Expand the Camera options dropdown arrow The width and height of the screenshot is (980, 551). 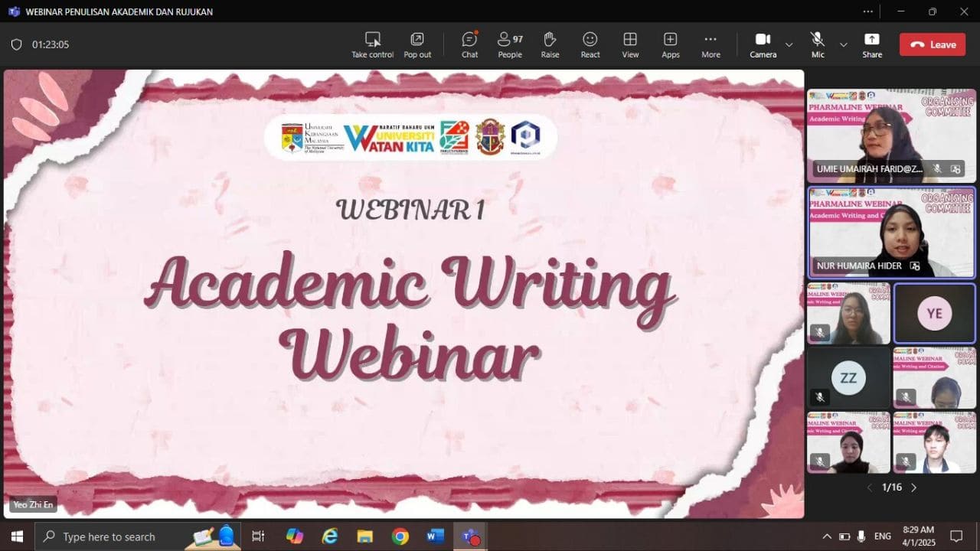[x=789, y=45]
